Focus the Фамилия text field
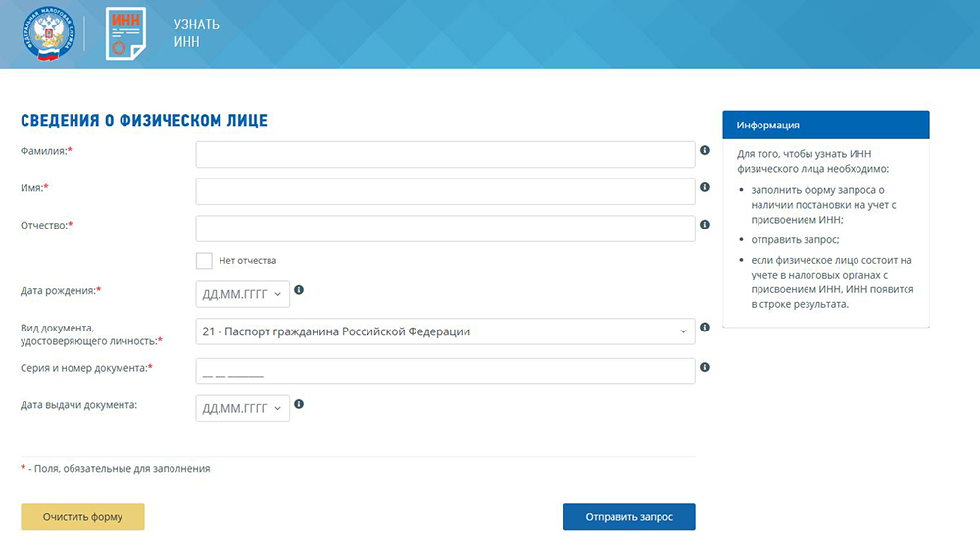Screen dimensions: 980x560 click(445, 155)
